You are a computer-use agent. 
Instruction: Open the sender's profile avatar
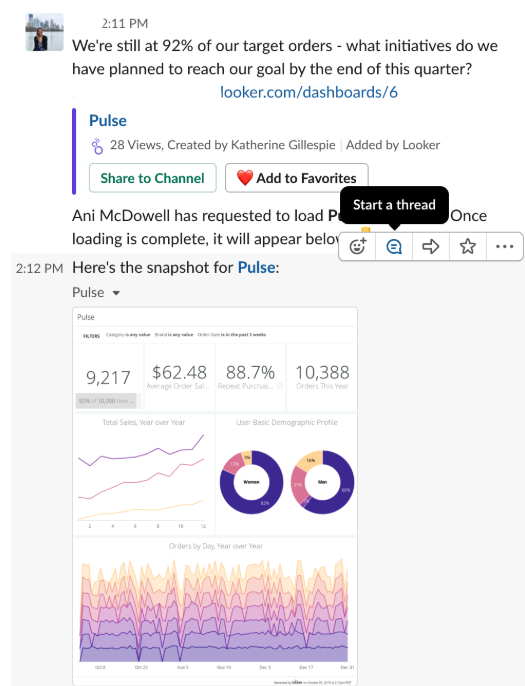[x=45, y=32]
